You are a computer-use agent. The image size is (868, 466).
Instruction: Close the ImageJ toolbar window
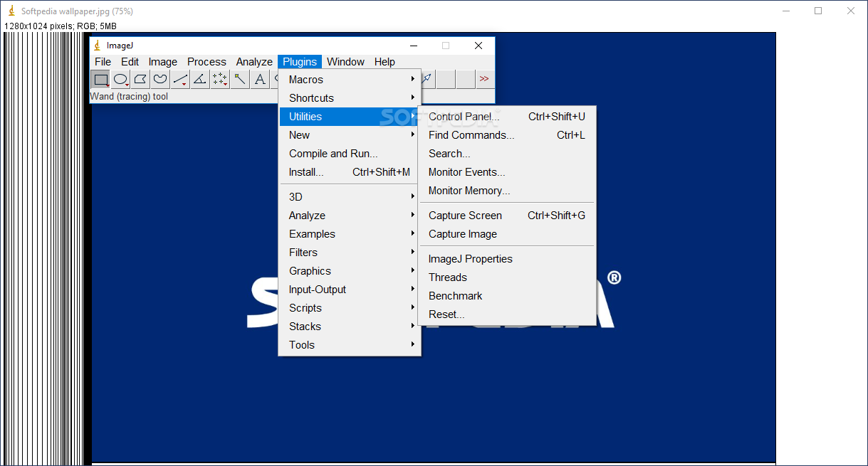479,46
